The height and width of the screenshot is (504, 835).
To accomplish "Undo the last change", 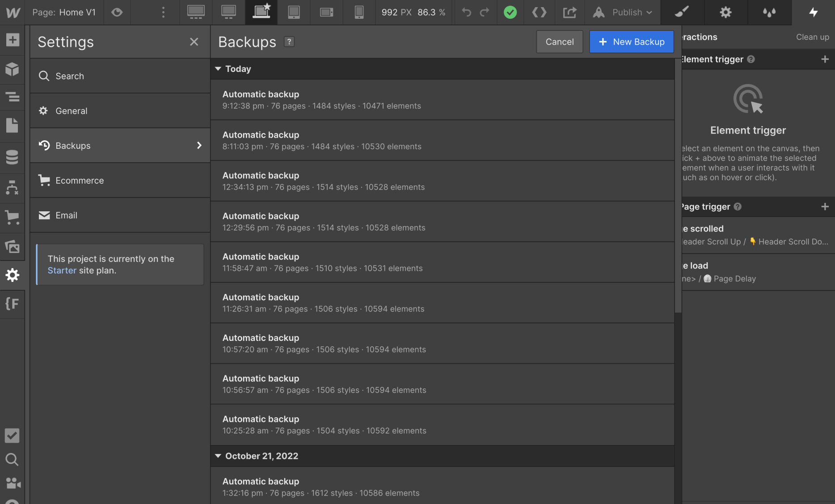I will point(466,12).
